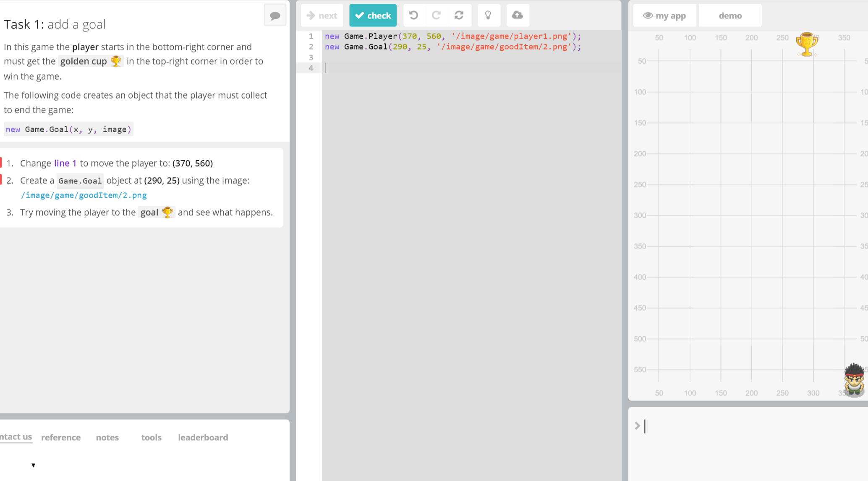Click the goodItem/2.png image path link

point(84,195)
